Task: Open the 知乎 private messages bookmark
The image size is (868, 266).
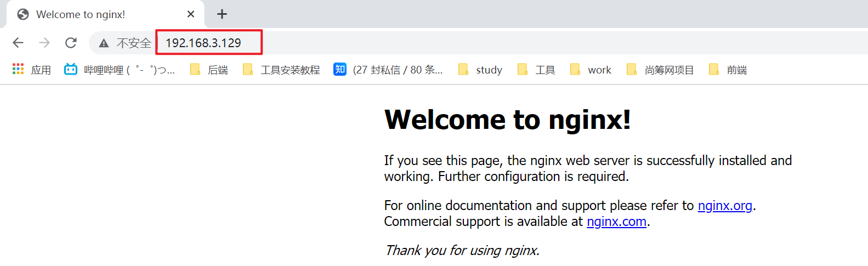Action: click(388, 70)
